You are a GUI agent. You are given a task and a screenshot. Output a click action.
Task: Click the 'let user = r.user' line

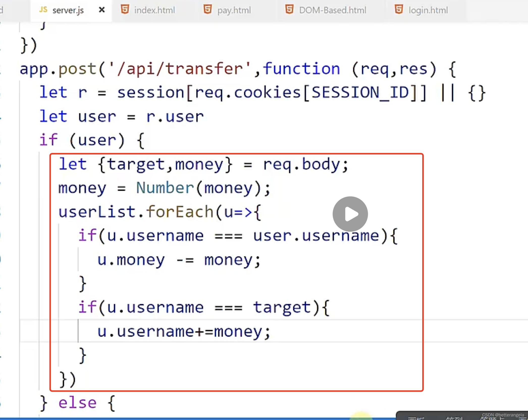pyautogui.click(x=121, y=117)
